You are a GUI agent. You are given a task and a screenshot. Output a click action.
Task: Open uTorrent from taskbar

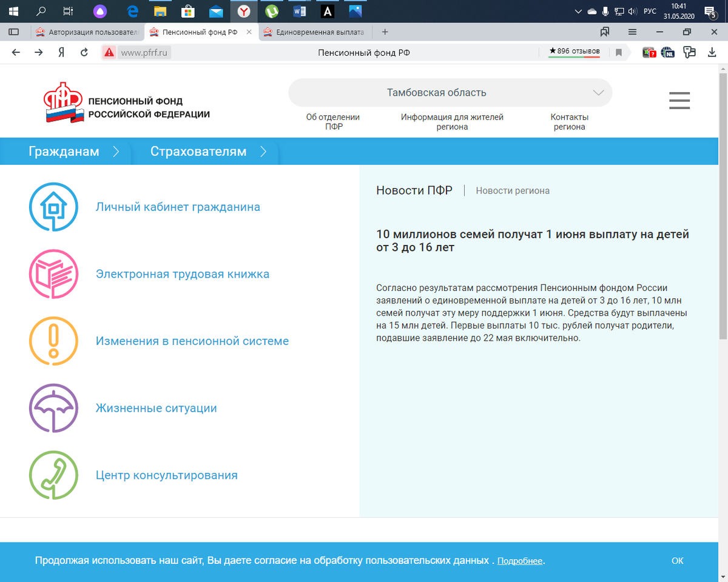(272, 11)
